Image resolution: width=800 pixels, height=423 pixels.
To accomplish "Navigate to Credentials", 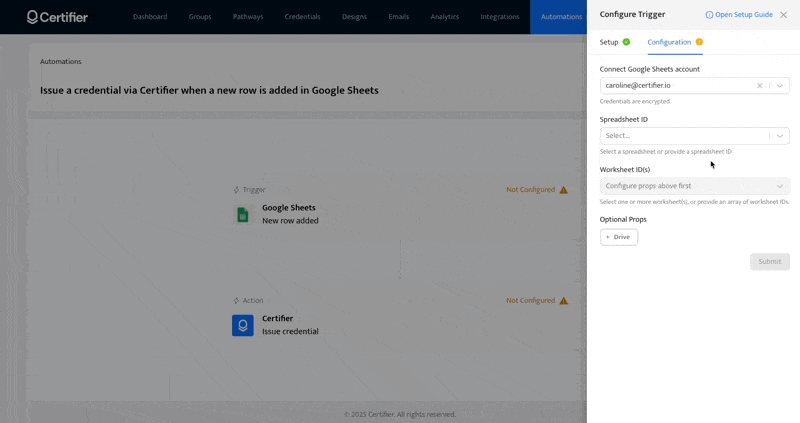I will coord(303,17).
